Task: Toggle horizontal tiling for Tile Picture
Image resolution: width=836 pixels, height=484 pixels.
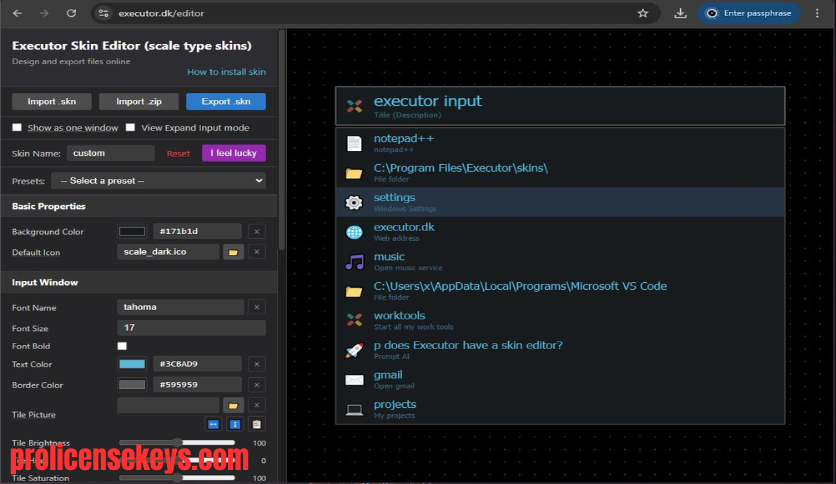Action: 213,424
